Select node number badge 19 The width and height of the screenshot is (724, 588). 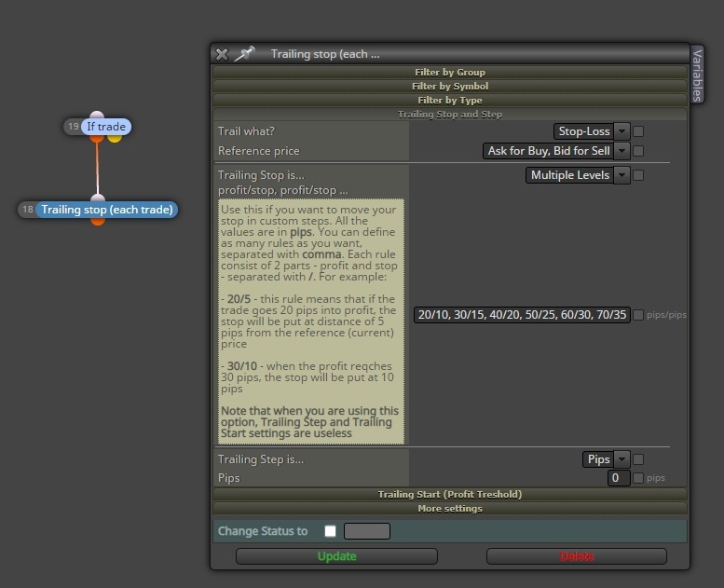pos(73,126)
